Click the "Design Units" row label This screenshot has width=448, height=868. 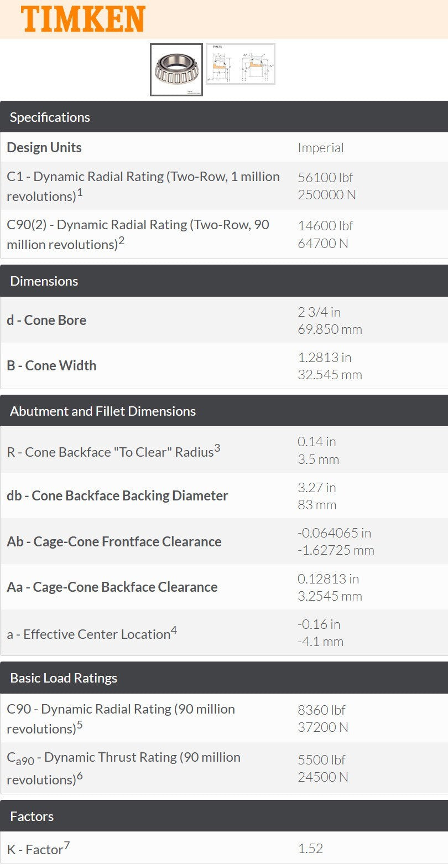pos(44,147)
